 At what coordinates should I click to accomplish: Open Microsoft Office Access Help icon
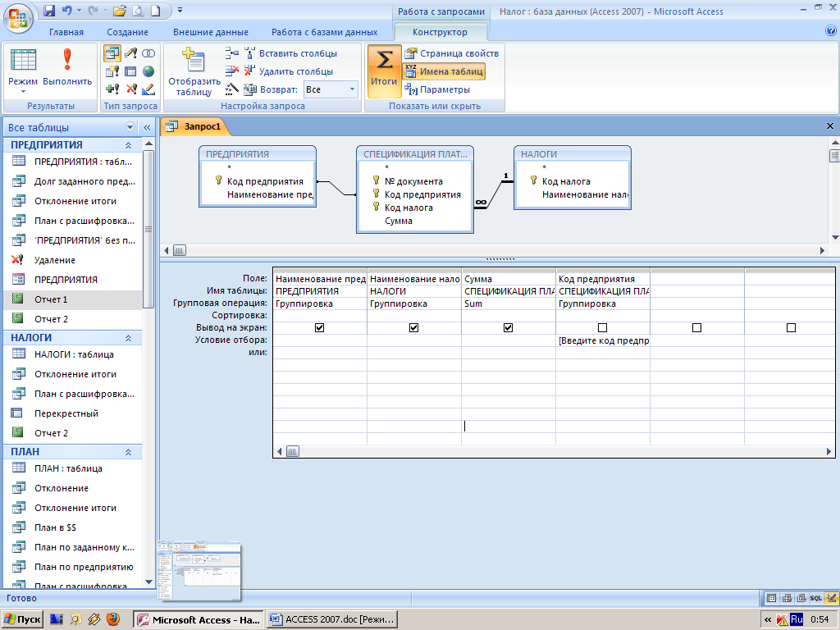tap(831, 31)
